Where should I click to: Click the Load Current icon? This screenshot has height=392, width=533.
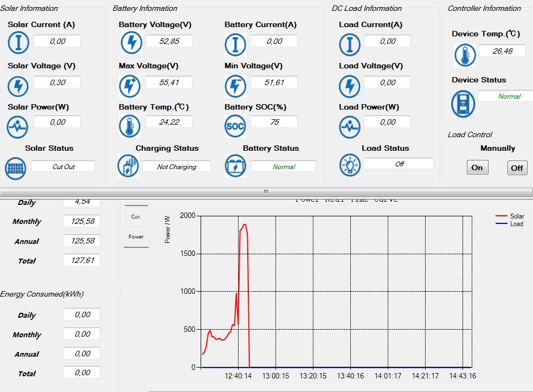pyautogui.click(x=350, y=44)
